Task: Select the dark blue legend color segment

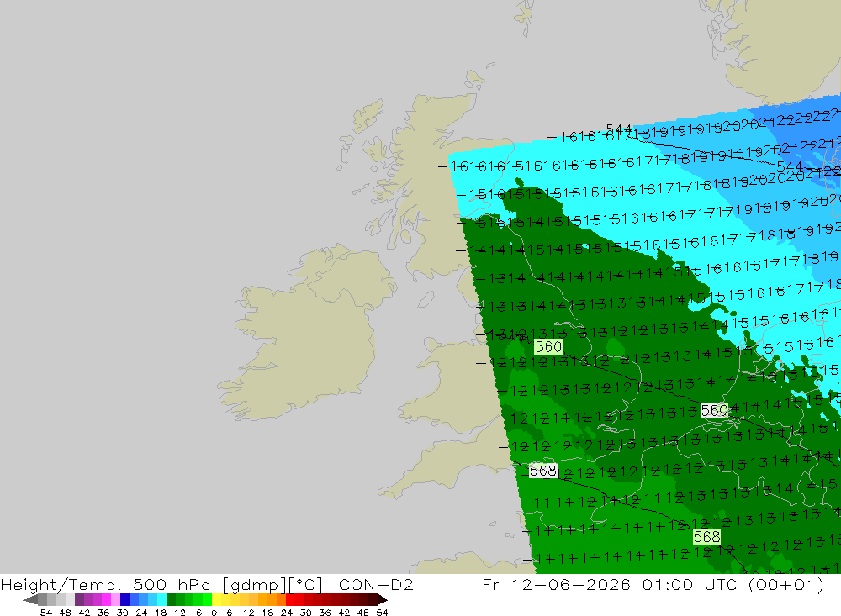Action: pos(124,600)
